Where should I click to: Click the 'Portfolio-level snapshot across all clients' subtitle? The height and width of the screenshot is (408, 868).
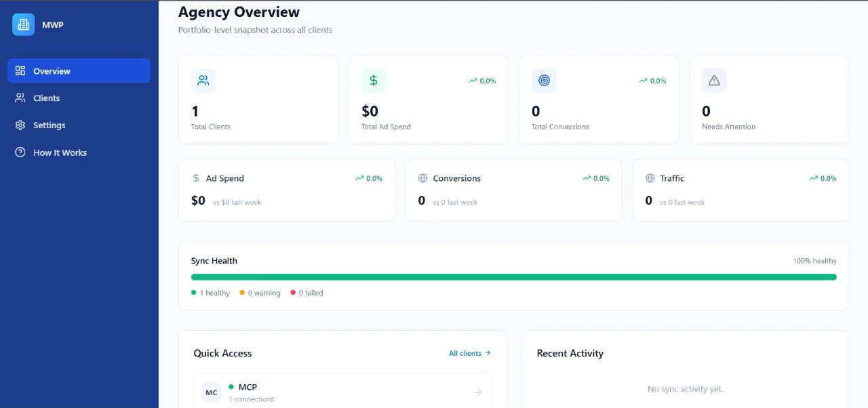(x=255, y=30)
